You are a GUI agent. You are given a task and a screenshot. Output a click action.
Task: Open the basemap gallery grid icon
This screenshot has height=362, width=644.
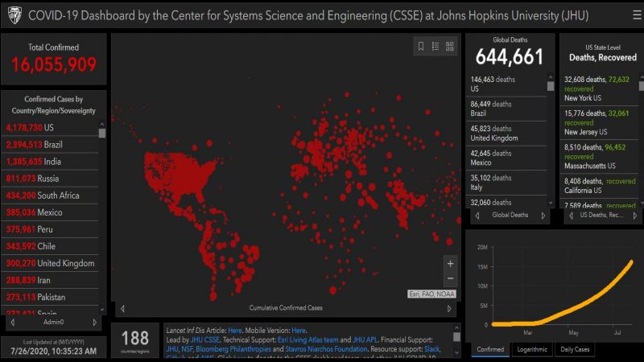click(450, 47)
